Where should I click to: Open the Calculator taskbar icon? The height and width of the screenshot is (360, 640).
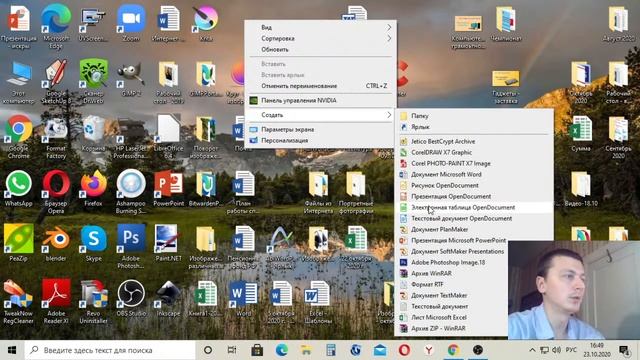pos(331,350)
